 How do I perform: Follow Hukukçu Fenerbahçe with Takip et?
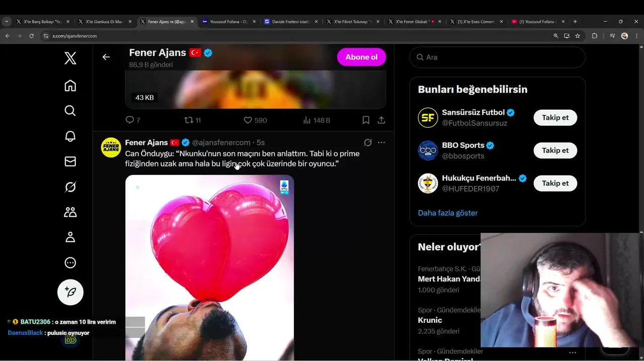(555, 183)
